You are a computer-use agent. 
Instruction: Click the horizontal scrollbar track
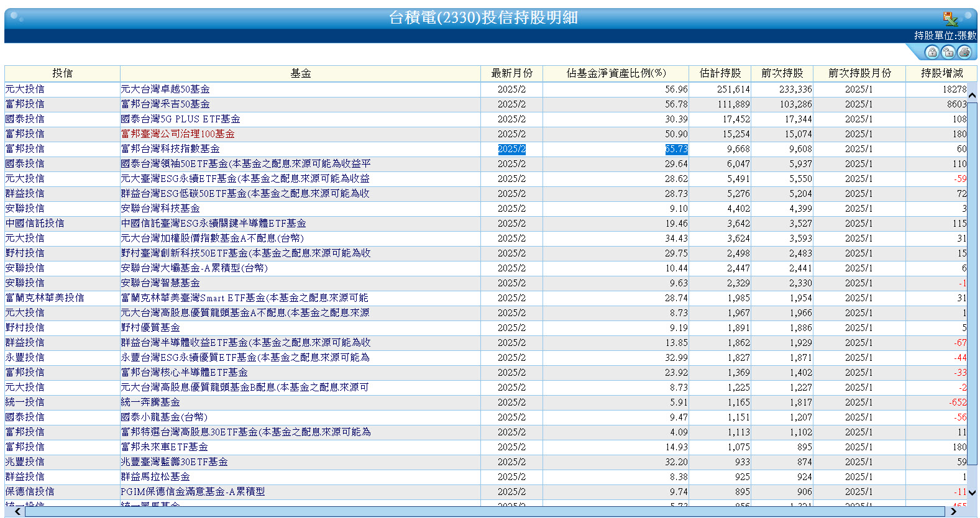click(485, 511)
